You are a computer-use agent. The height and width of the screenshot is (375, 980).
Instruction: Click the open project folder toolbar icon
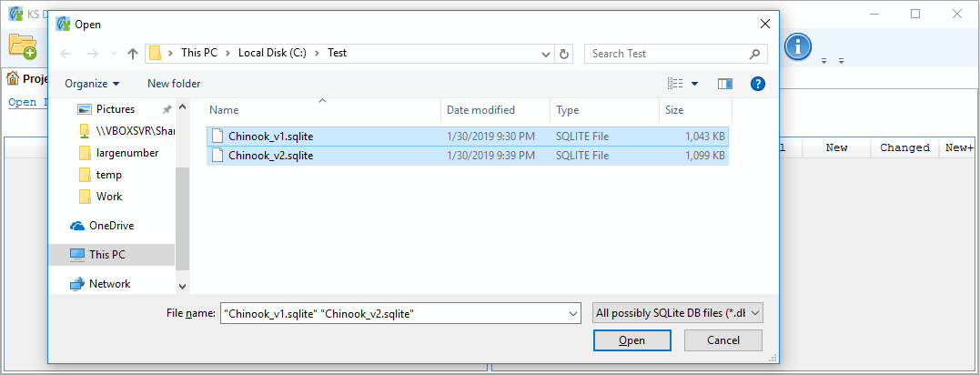23,46
